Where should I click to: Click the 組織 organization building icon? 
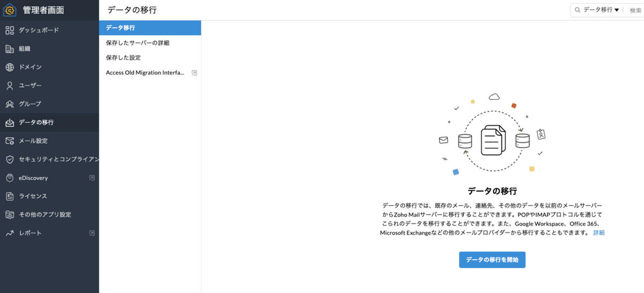(x=10, y=49)
